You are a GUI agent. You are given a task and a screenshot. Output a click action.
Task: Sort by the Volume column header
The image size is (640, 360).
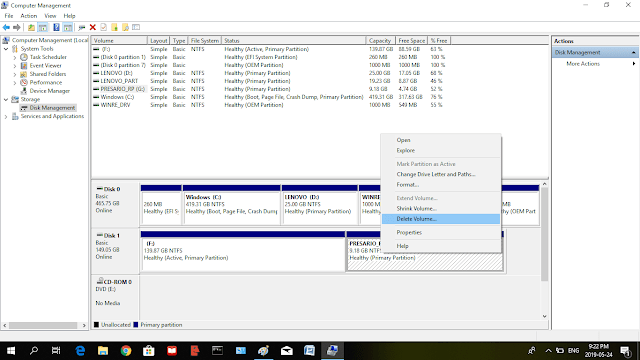click(119, 41)
